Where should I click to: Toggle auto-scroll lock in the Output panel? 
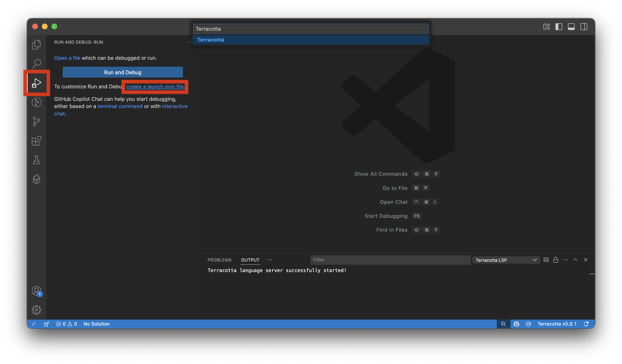556,260
